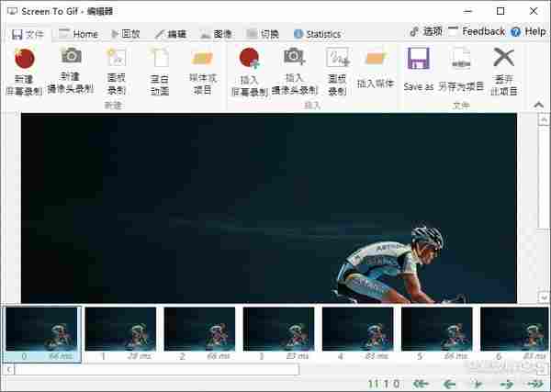
Task: Select frame 0 thumbnail
Action: tap(41, 334)
